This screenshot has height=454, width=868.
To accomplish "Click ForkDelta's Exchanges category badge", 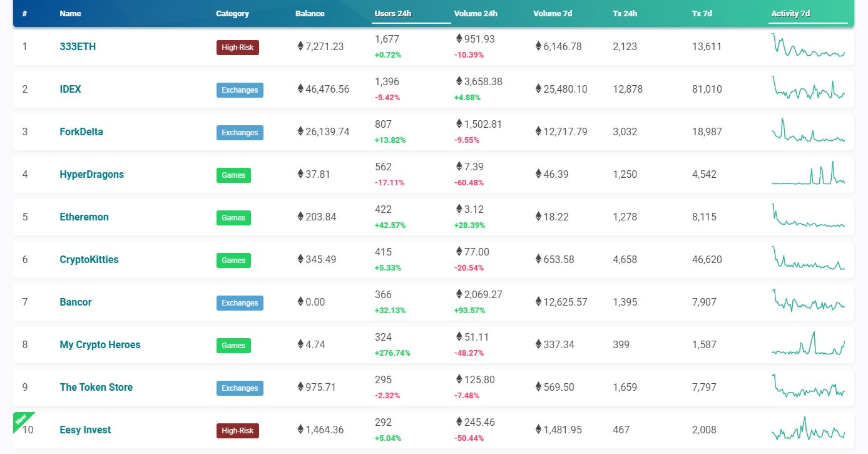I will coord(240,133).
